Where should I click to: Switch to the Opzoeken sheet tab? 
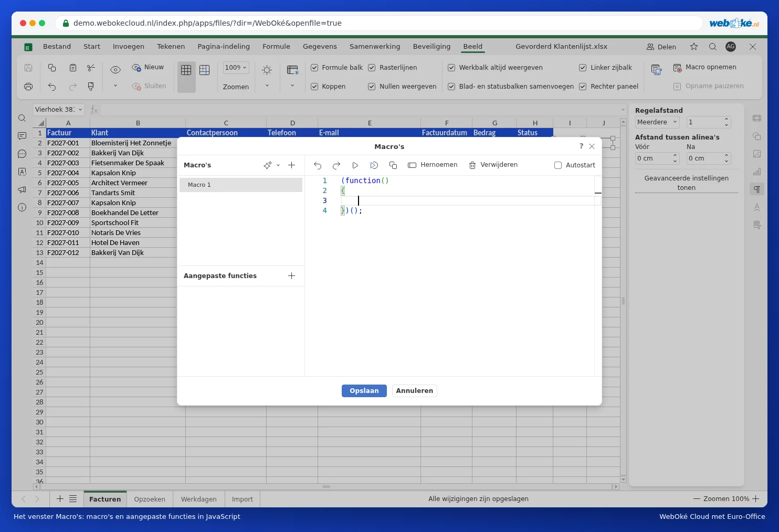point(150,499)
